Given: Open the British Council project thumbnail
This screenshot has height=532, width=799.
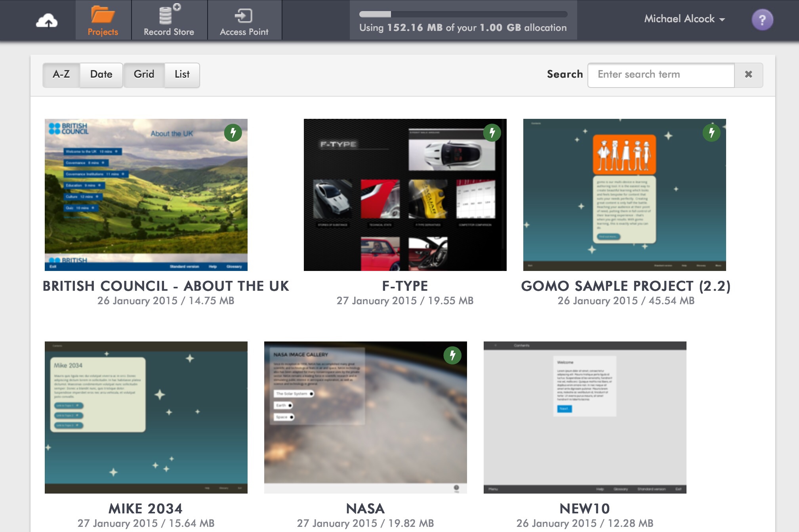Looking at the screenshot, I should pos(146,195).
